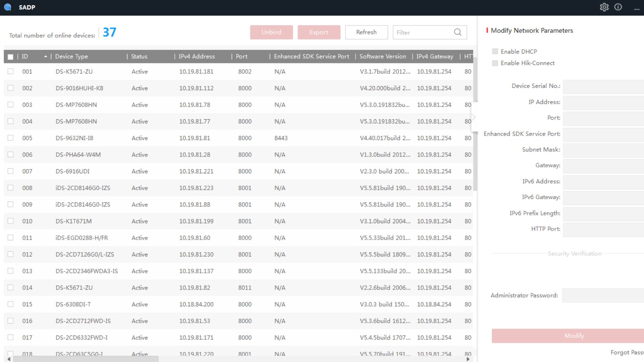Image resolution: width=644 pixels, height=362 pixels.
Task: Sort by Device Type column header
Action: pyautogui.click(x=71, y=56)
